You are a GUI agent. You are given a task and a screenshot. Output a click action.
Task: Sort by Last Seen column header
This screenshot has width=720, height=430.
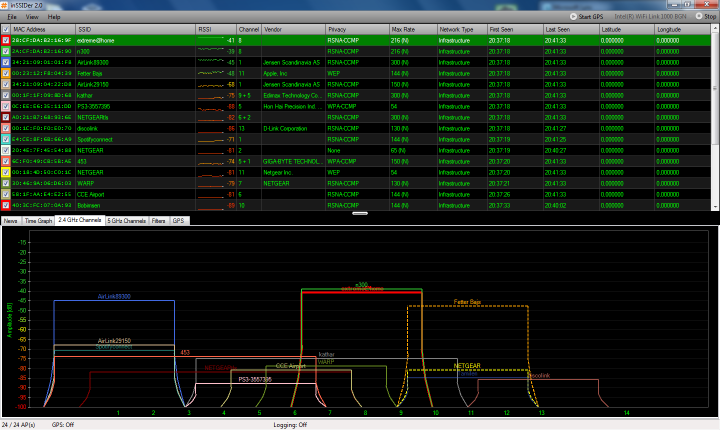(571, 29)
